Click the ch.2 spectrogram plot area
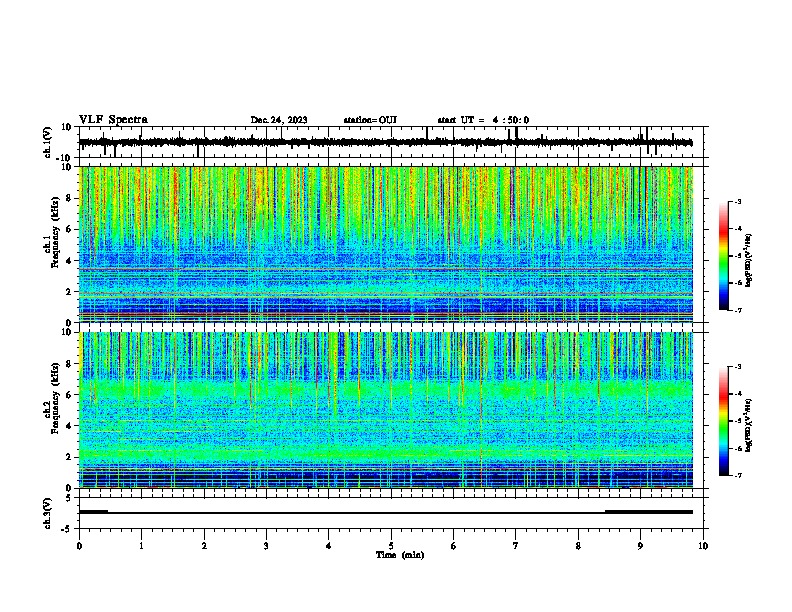Image resolution: width=792 pixels, height=612 pixels. (386, 410)
